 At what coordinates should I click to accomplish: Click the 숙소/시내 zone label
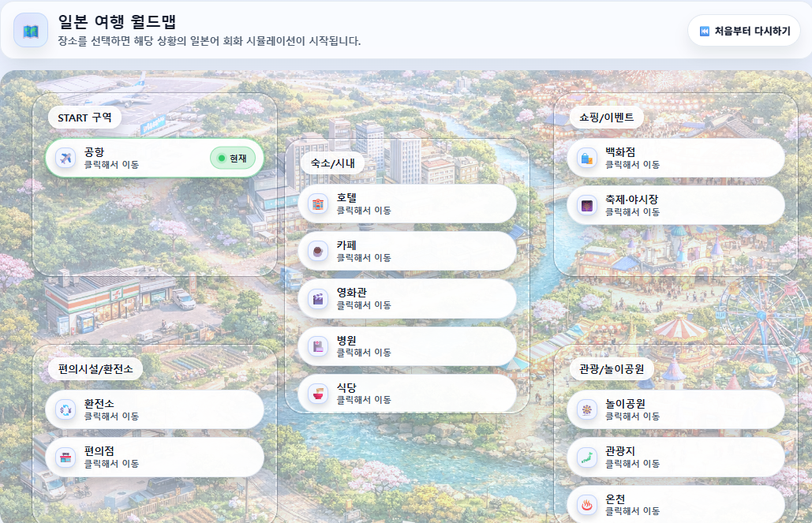[x=331, y=163]
